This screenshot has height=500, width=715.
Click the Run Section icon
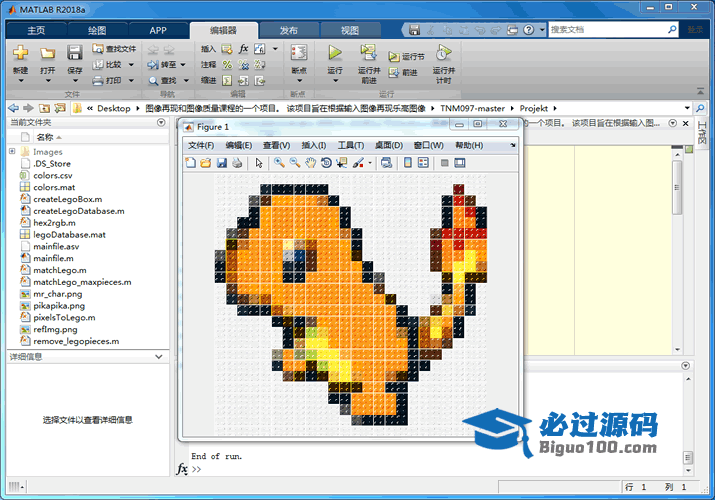(x=394, y=57)
